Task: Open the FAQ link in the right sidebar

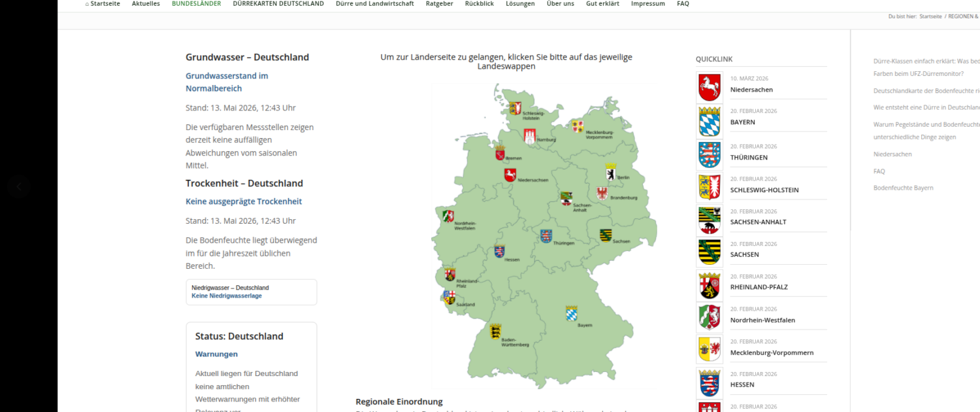Action: click(879, 171)
